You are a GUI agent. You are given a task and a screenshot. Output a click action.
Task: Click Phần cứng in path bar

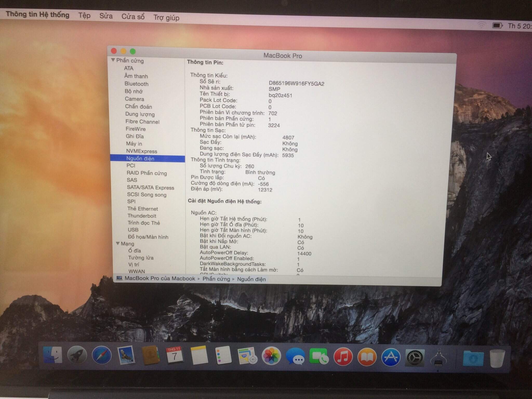(x=216, y=279)
